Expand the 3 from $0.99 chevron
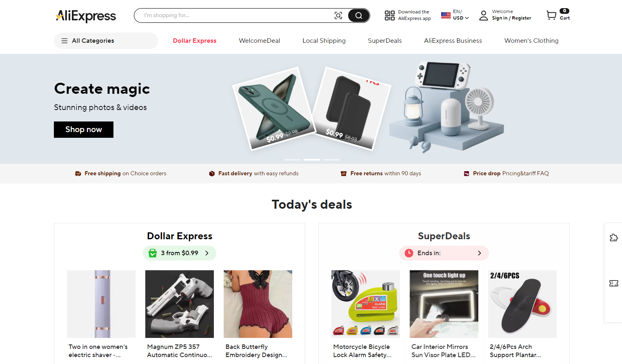The height and width of the screenshot is (364, 622). (x=207, y=253)
